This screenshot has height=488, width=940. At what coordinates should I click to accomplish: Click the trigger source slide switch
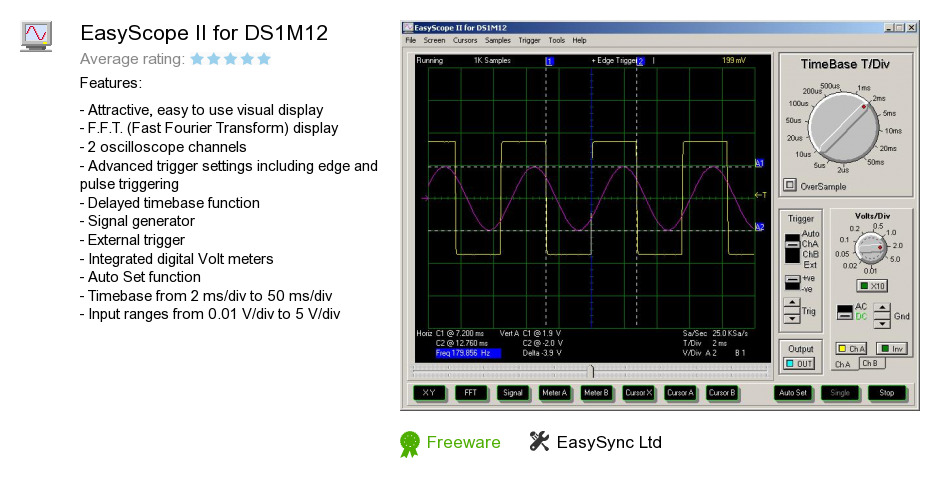[x=792, y=249]
